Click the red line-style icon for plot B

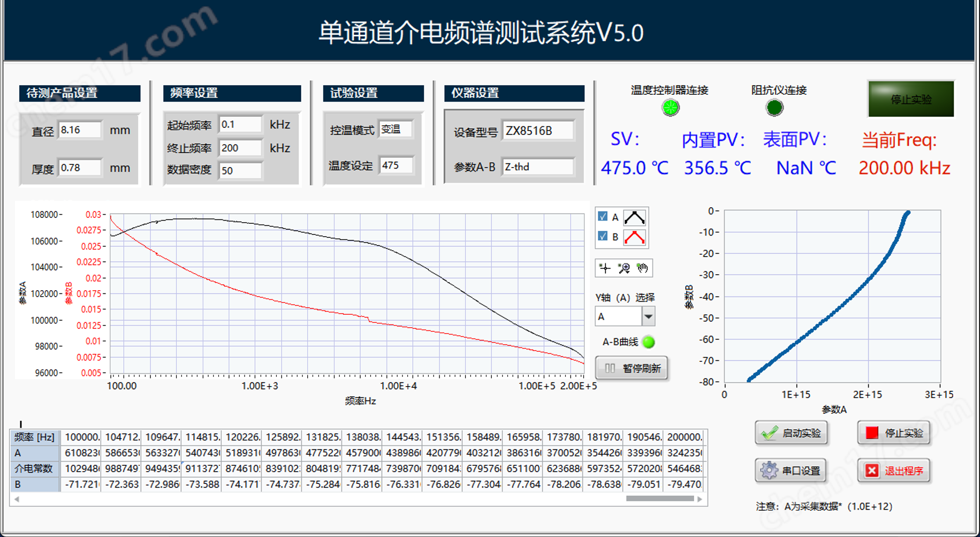pos(634,237)
